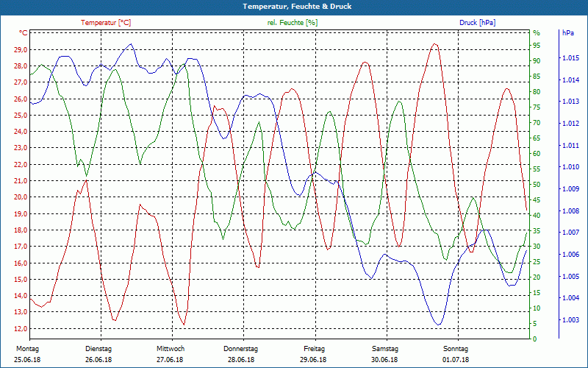Click the date '27.06.18'
This screenshot has height=368, width=588.
(170, 360)
